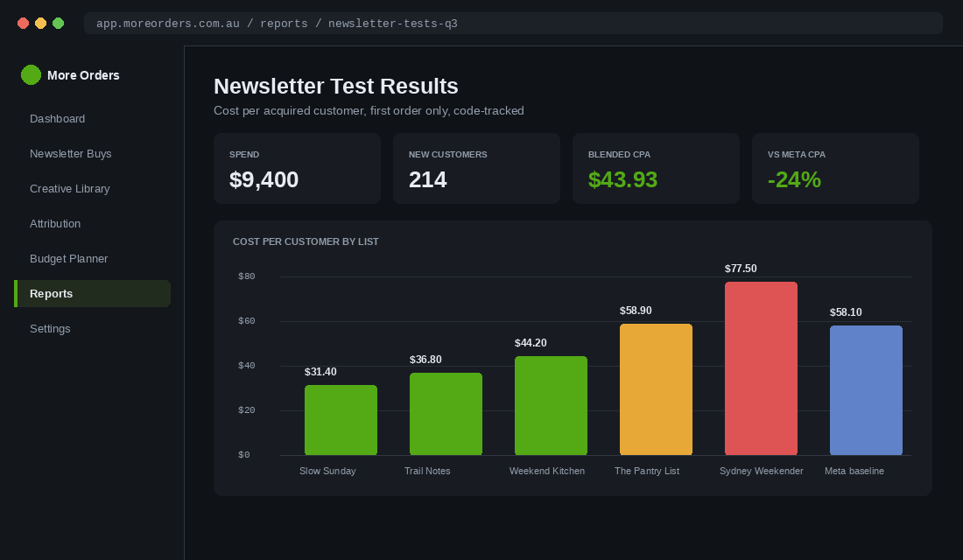
Task: Select the active Reports sidebar item
Action: click(92, 293)
